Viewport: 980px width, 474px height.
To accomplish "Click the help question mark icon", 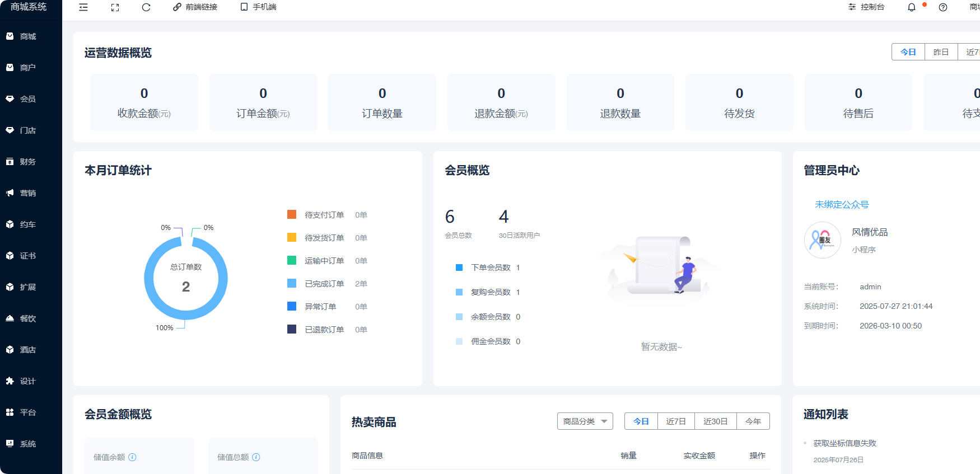I will (x=943, y=7).
